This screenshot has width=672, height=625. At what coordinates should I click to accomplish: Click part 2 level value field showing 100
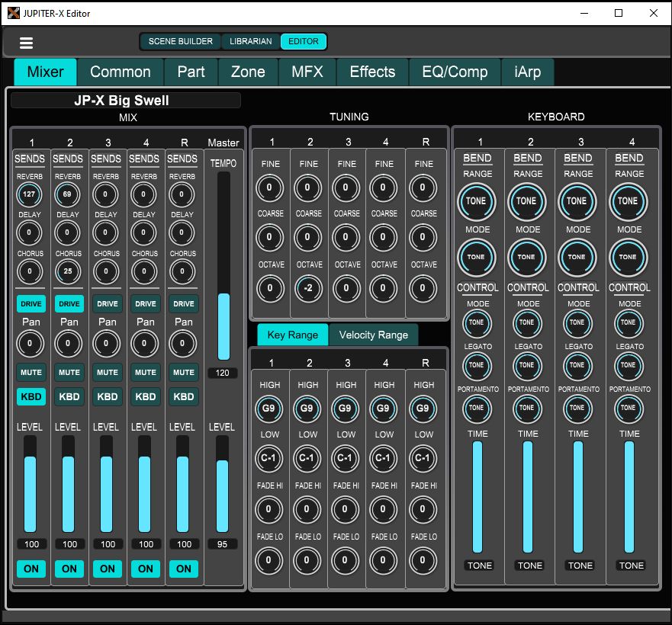(x=69, y=544)
